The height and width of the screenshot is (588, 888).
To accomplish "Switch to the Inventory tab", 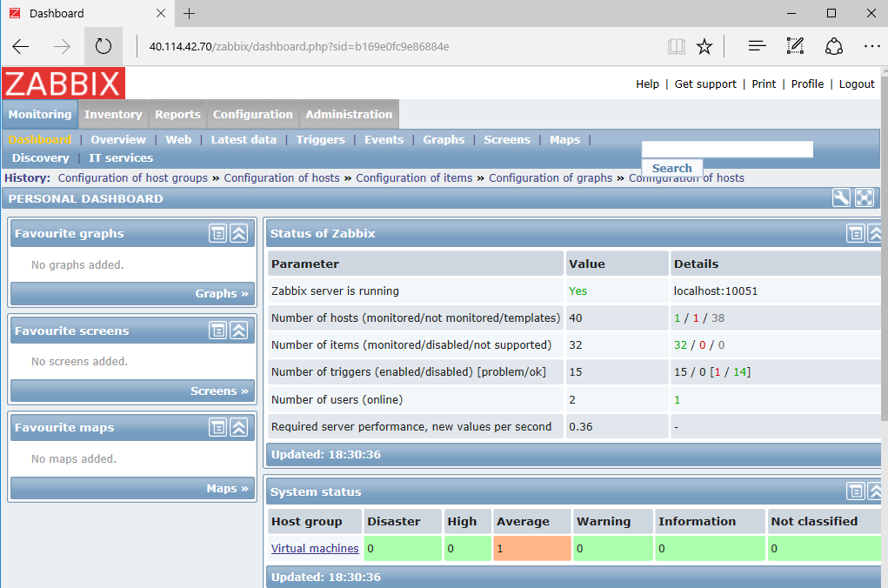I will (113, 115).
